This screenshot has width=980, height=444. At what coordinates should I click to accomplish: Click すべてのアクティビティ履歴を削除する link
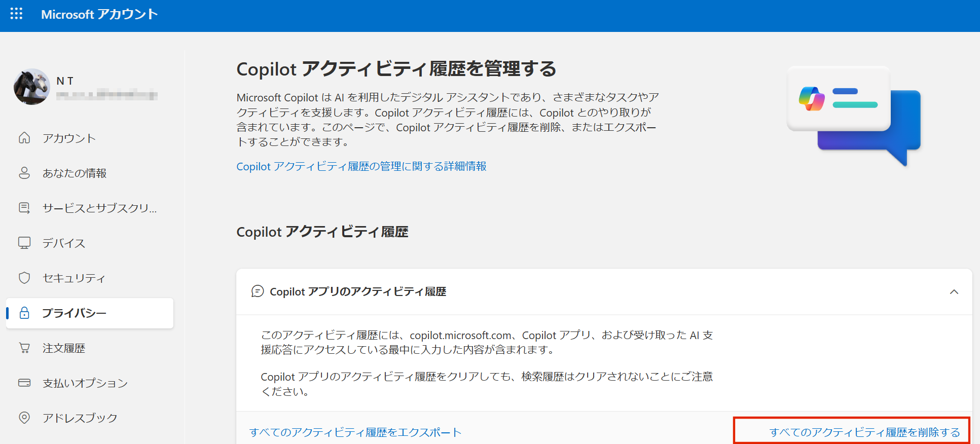[864, 432]
